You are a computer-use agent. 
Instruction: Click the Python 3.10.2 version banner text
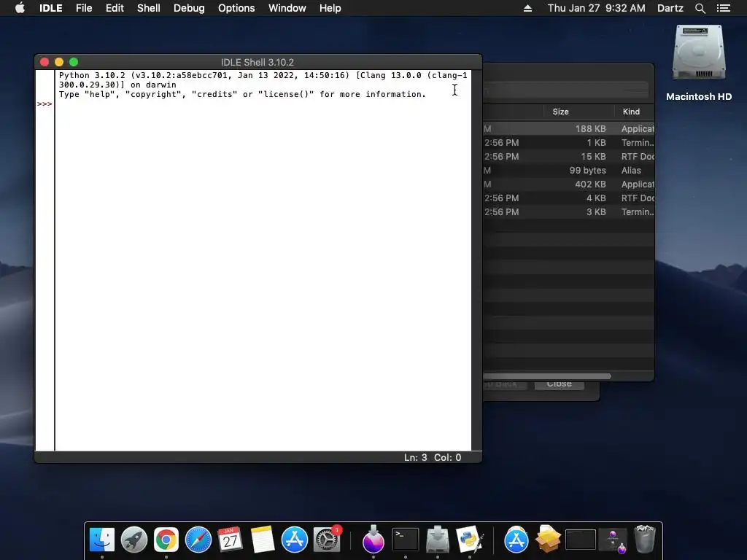click(x=263, y=80)
